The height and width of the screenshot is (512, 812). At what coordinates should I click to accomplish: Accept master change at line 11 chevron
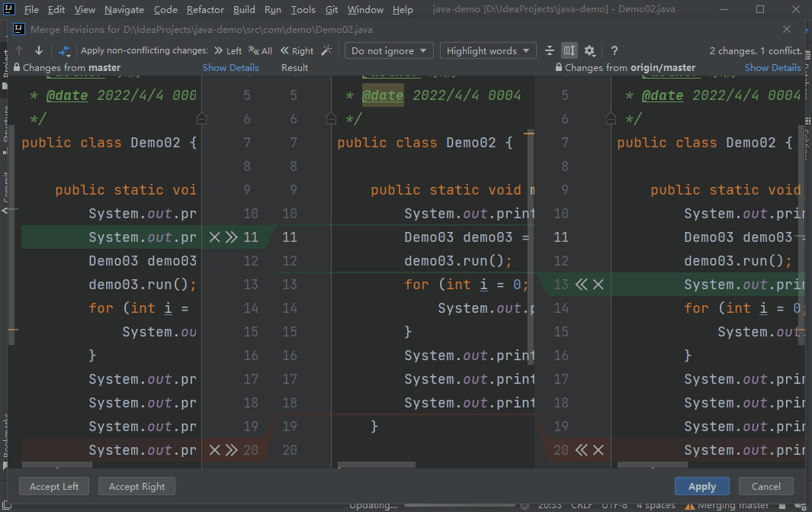point(231,237)
